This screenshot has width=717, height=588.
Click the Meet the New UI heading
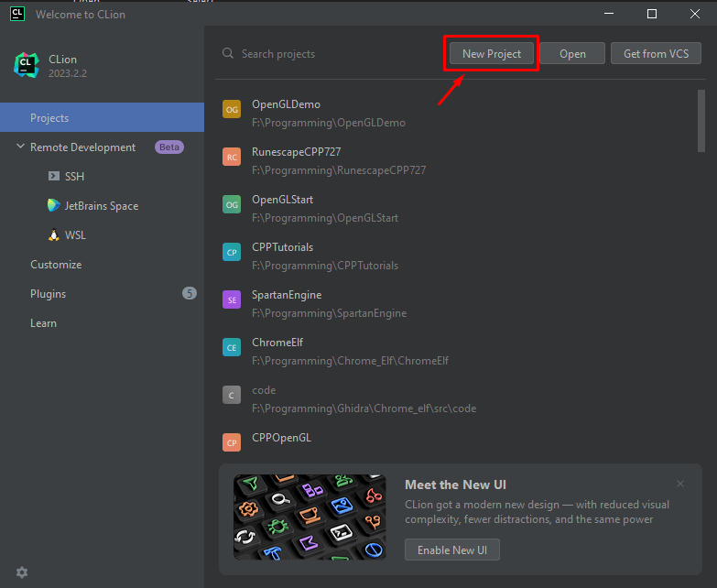tap(455, 485)
